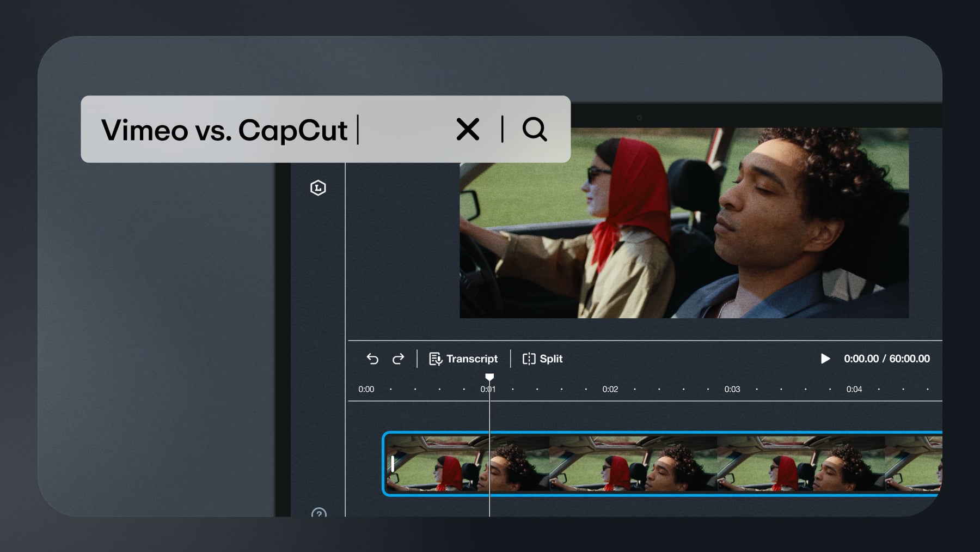
Task: Open help via the question mark icon
Action: coord(319,513)
